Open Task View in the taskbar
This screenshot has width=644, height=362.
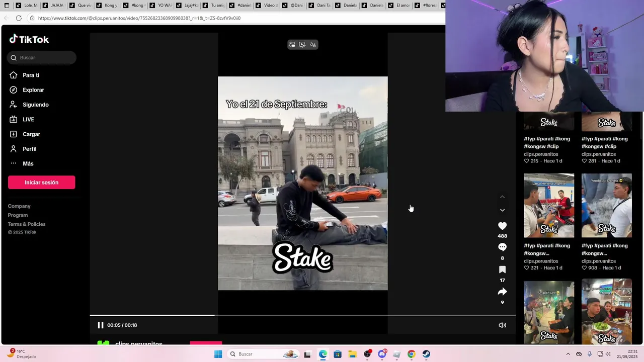tap(307, 354)
